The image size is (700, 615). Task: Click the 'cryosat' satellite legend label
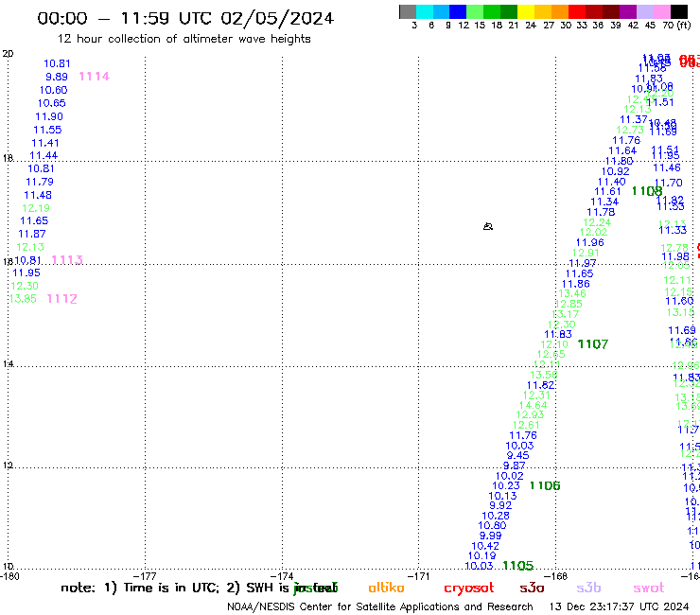[469, 589]
